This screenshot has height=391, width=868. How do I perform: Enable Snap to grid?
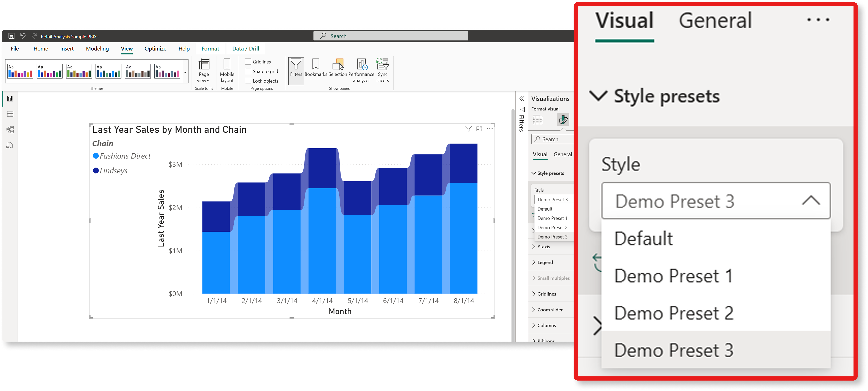[x=249, y=71]
